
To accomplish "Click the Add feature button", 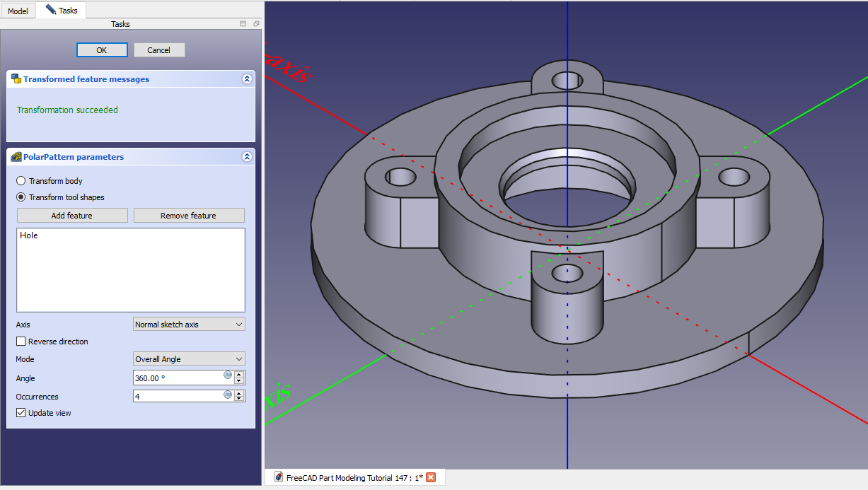I will tap(72, 216).
